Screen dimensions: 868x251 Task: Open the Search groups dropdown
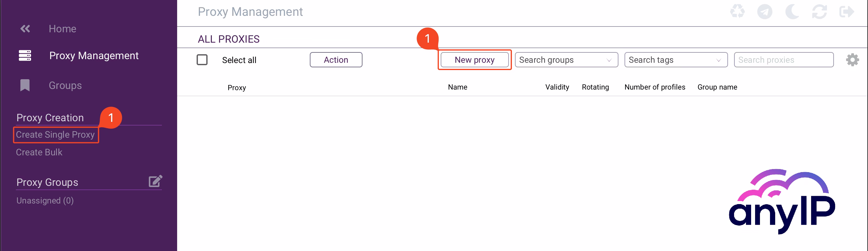tap(566, 60)
